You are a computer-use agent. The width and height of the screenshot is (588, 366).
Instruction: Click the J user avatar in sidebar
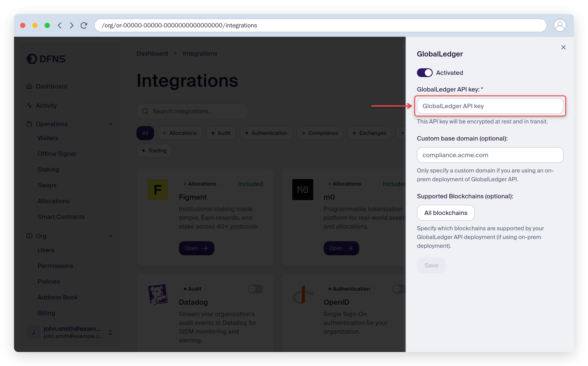point(33,332)
